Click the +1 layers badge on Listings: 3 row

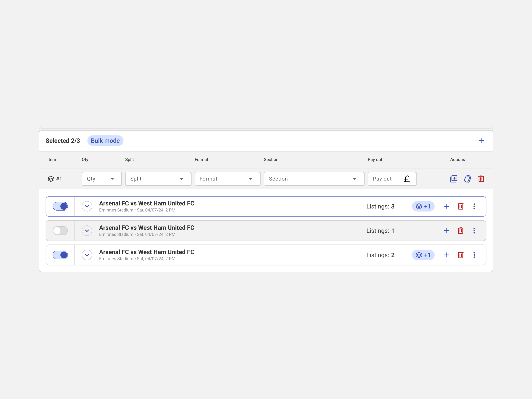point(423,206)
